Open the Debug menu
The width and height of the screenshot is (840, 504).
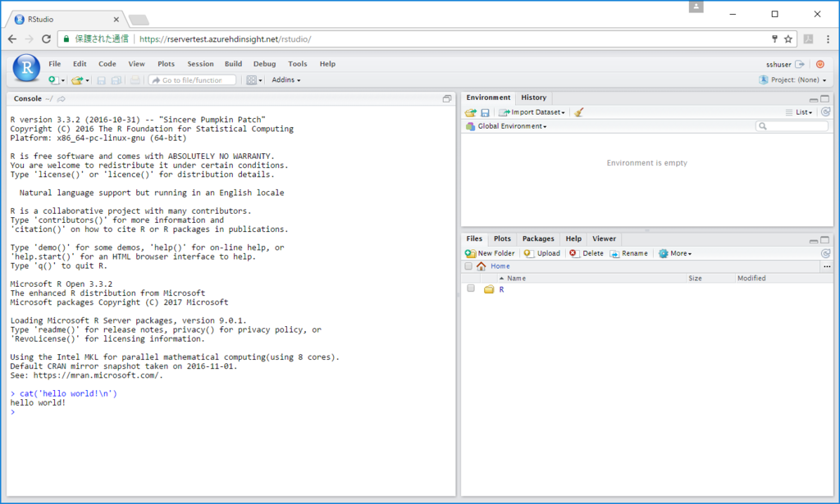coord(265,64)
